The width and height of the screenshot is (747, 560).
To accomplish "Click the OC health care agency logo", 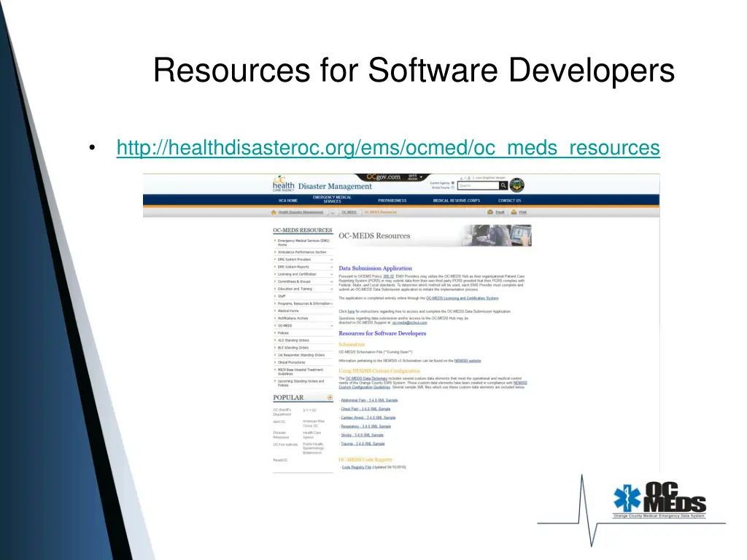I will (x=283, y=184).
